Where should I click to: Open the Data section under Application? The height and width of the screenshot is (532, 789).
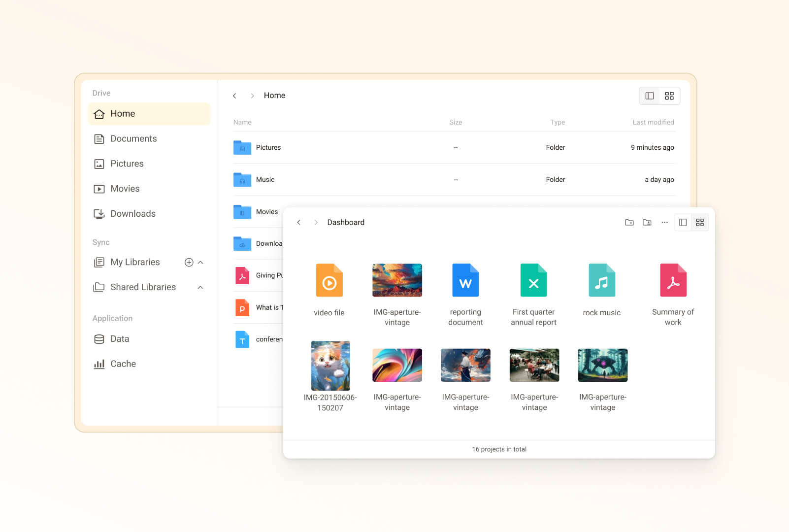pos(120,339)
